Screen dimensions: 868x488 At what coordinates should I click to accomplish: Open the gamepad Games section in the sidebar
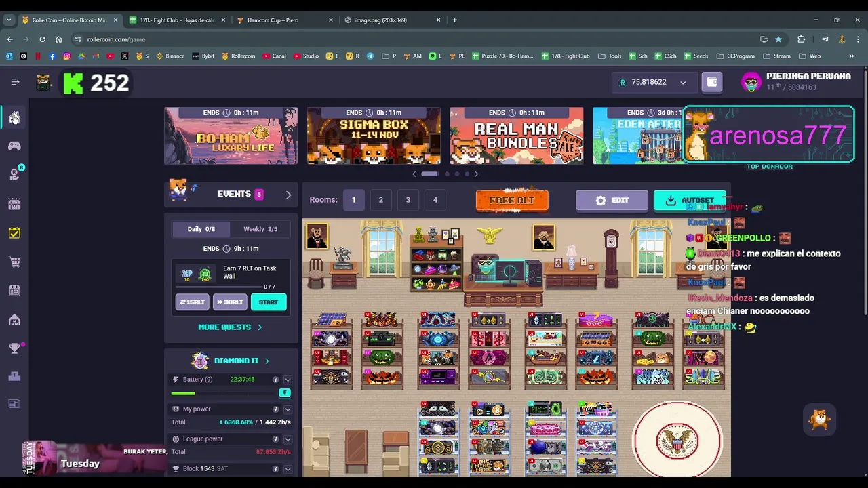click(x=14, y=146)
